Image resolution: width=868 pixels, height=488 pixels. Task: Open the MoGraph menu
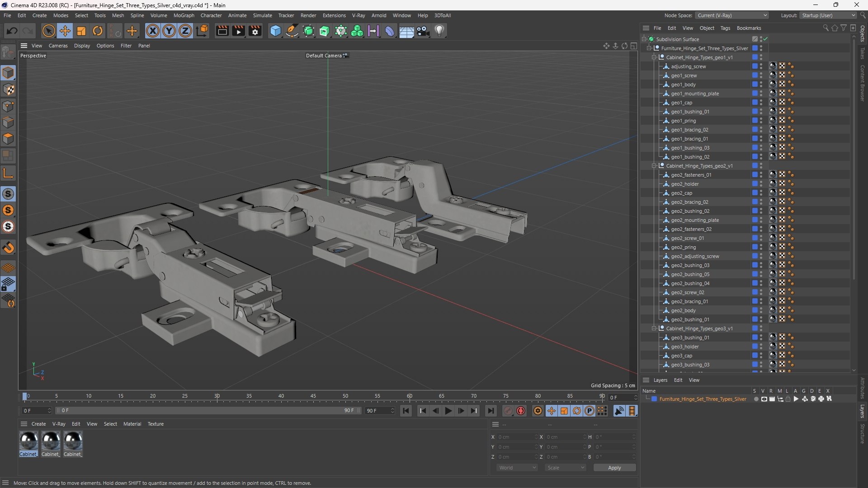point(184,15)
